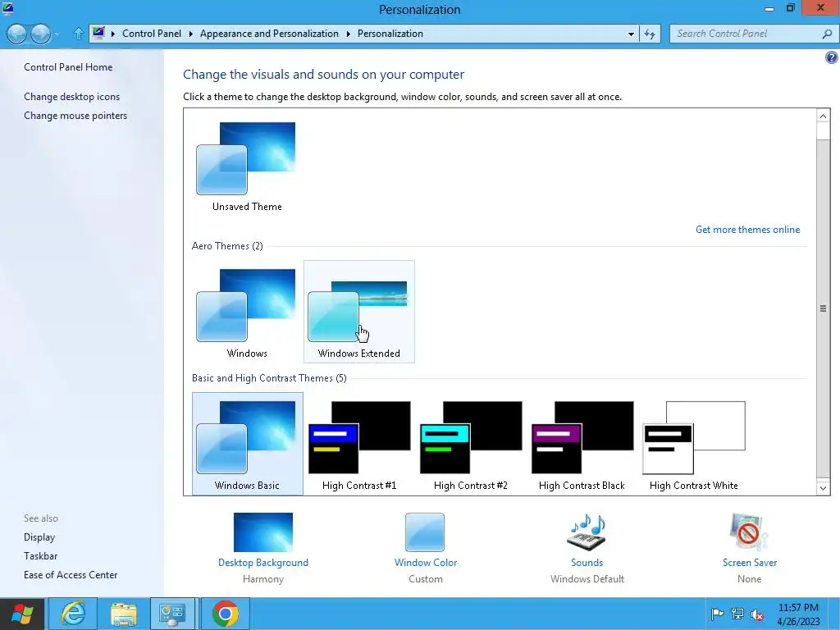Select the Personalization breadcrumb
This screenshot has height=630, width=840.
[390, 33]
